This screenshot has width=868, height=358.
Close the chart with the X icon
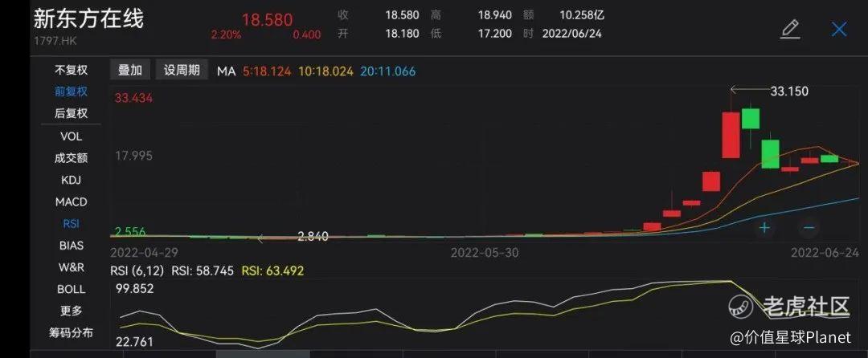pos(839,29)
